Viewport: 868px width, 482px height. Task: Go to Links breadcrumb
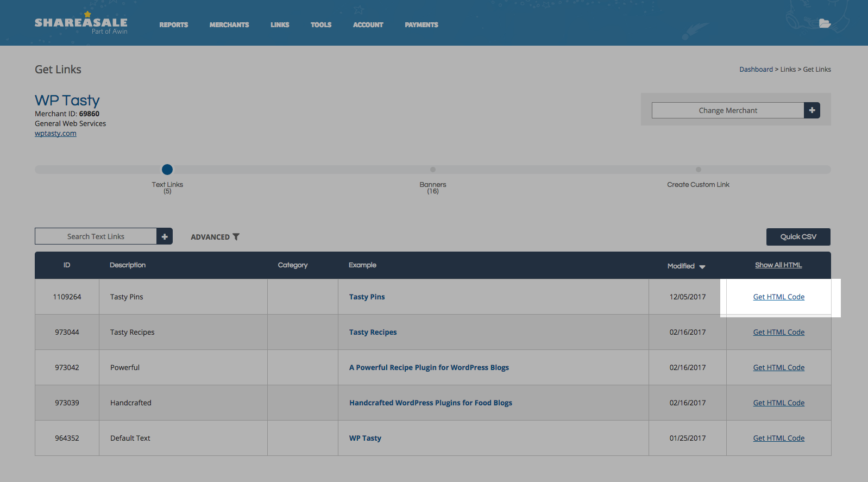tap(788, 70)
